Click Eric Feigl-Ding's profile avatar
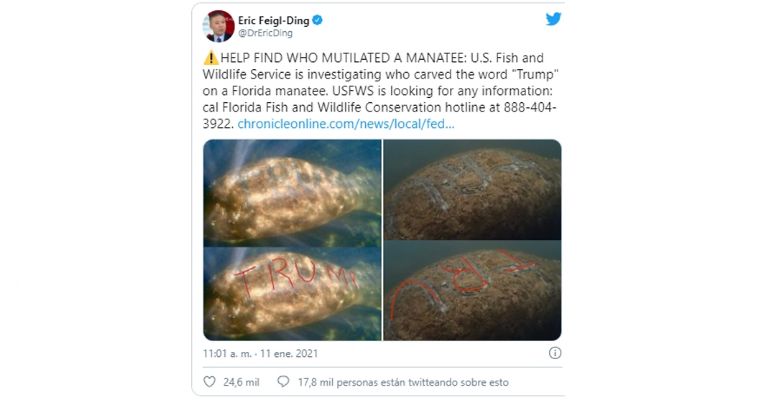 218,26
